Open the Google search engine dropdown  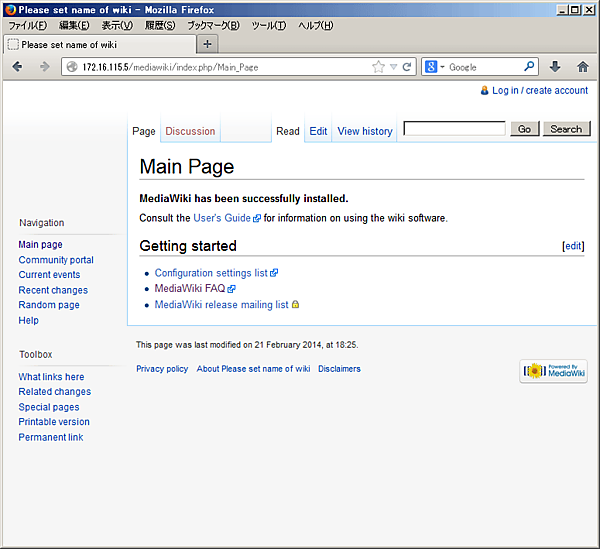click(435, 67)
